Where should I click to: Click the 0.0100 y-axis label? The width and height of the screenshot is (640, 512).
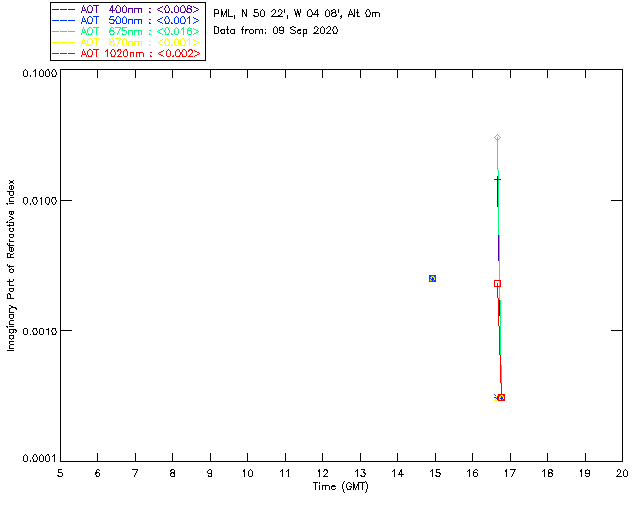(x=39, y=201)
